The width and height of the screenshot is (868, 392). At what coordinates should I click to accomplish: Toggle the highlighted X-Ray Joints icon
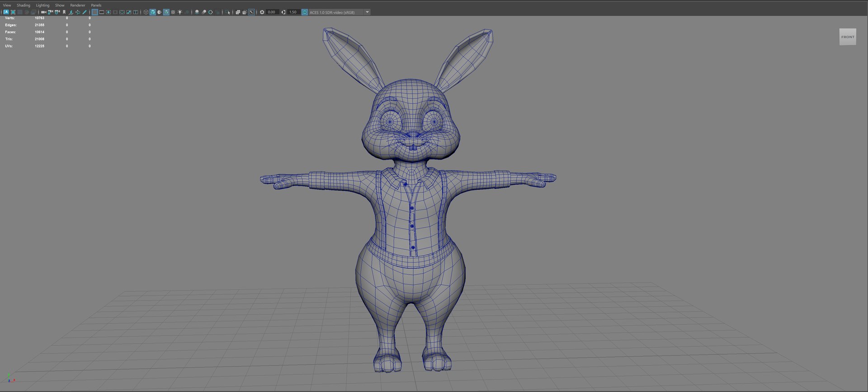tap(251, 12)
